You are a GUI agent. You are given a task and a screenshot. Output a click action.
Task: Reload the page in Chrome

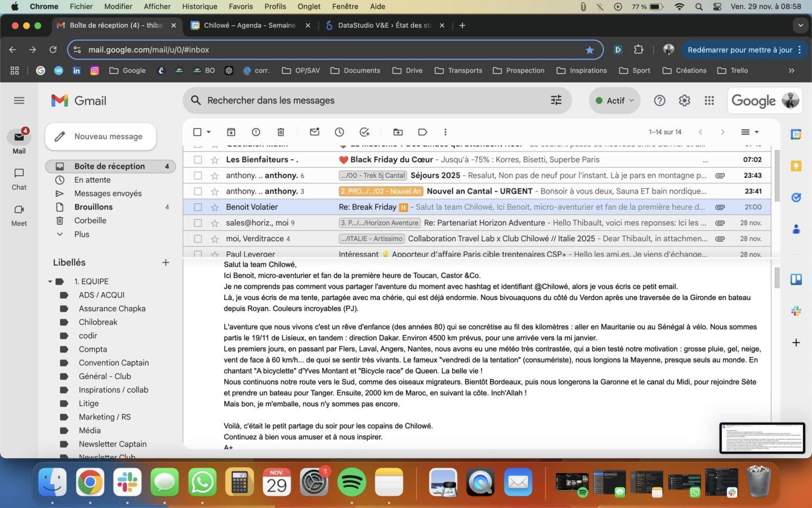53,50
